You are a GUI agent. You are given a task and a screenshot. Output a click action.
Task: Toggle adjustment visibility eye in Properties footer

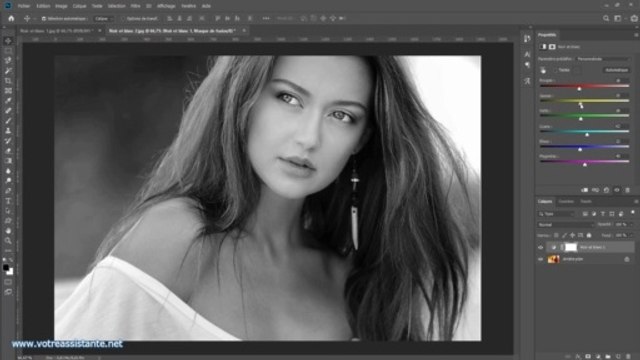pos(617,190)
